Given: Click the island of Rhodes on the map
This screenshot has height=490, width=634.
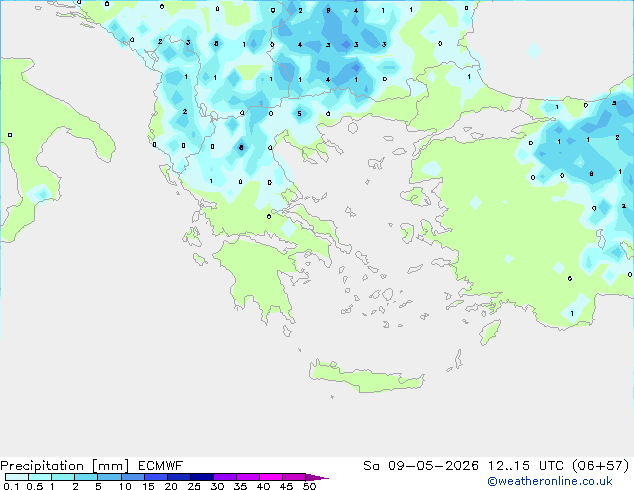Looking at the screenshot, I should [490, 332].
